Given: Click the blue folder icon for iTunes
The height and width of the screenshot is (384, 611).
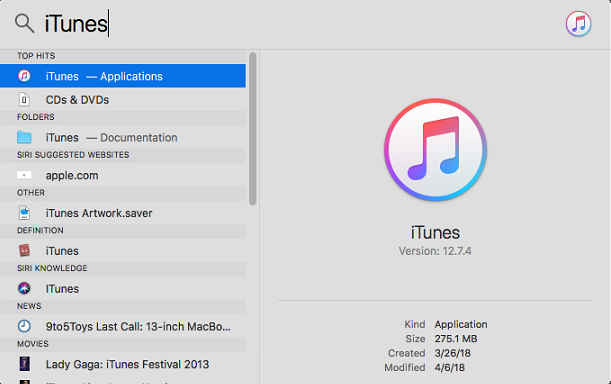Looking at the screenshot, I should 24,137.
